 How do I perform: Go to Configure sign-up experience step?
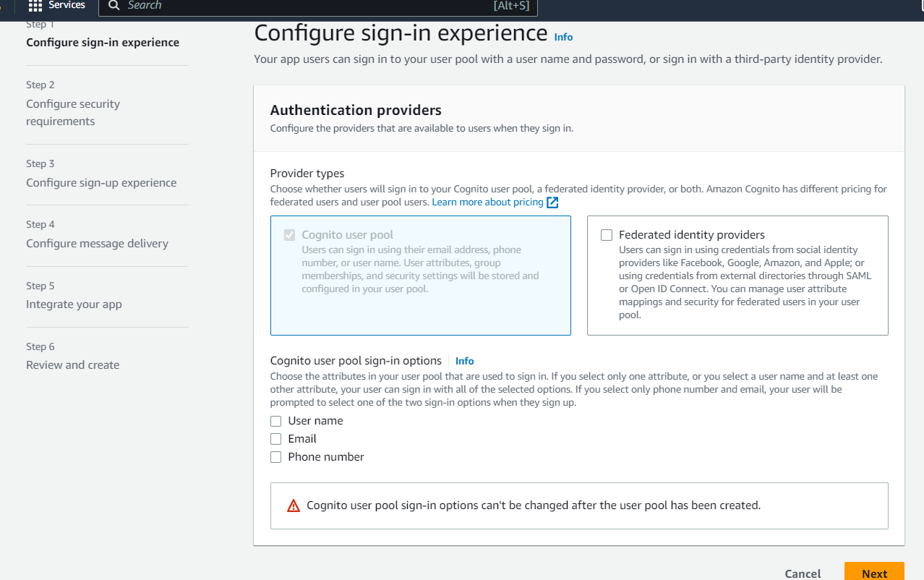point(101,183)
